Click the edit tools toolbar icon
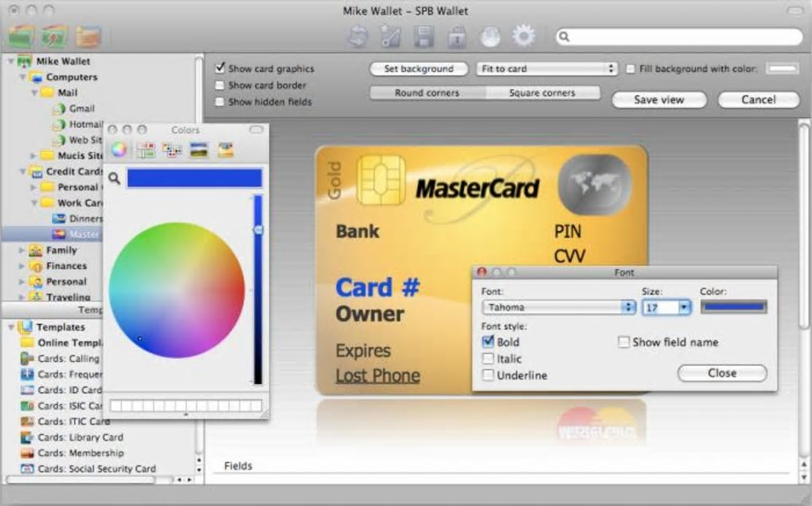This screenshot has height=506, width=812. click(390, 37)
